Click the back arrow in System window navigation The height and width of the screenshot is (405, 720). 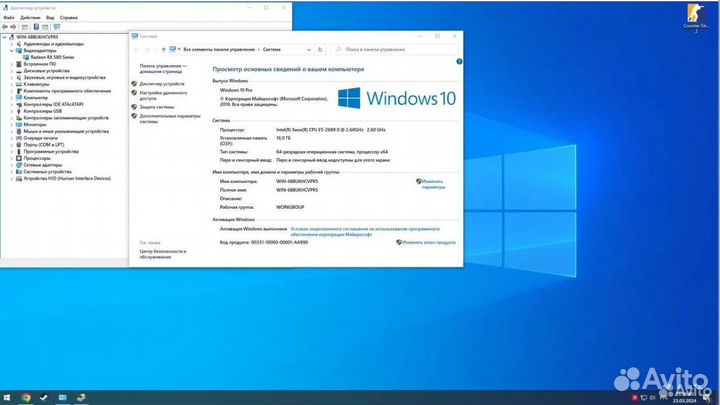pos(136,50)
